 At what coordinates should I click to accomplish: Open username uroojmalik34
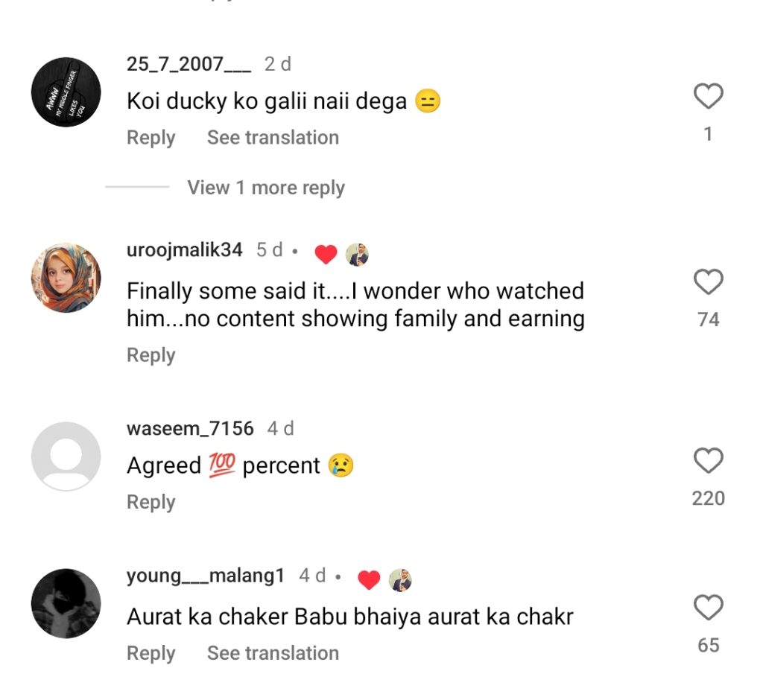[x=185, y=250]
